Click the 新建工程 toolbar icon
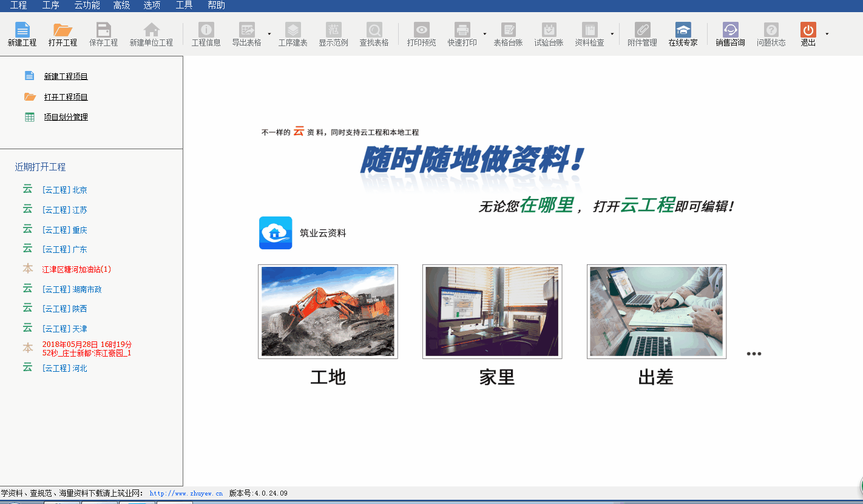The image size is (863, 504). coord(22,30)
